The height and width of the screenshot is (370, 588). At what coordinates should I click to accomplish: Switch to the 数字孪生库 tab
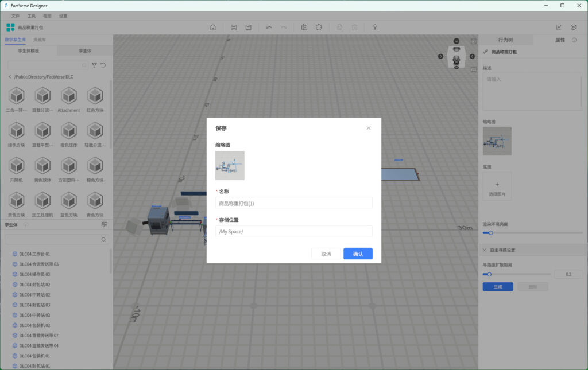pyautogui.click(x=16, y=40)
